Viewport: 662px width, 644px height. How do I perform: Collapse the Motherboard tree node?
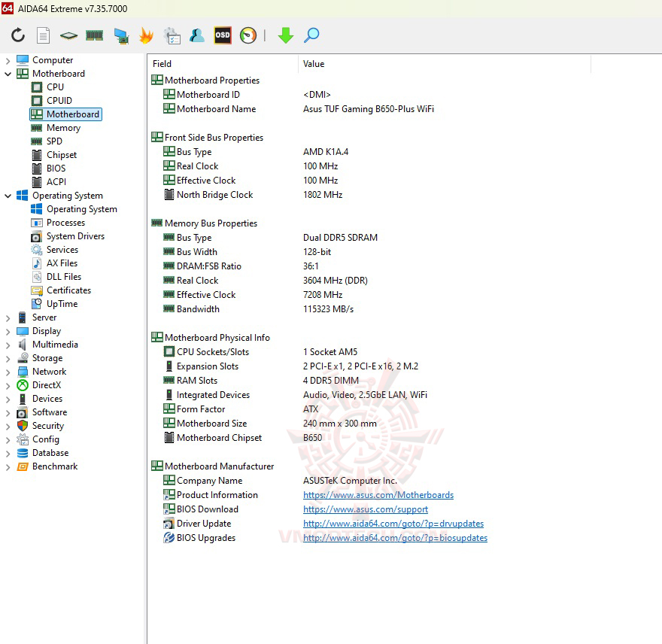point(8,74)
